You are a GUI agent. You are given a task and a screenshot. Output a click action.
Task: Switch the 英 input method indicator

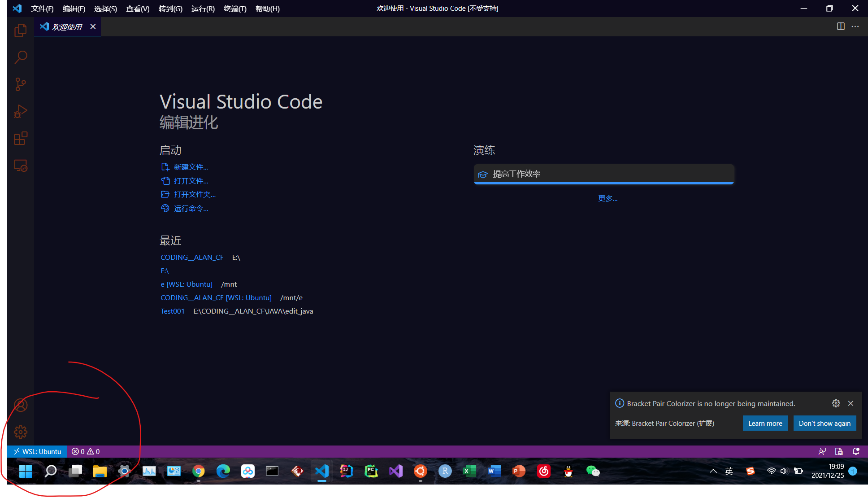tap(729, 471)
